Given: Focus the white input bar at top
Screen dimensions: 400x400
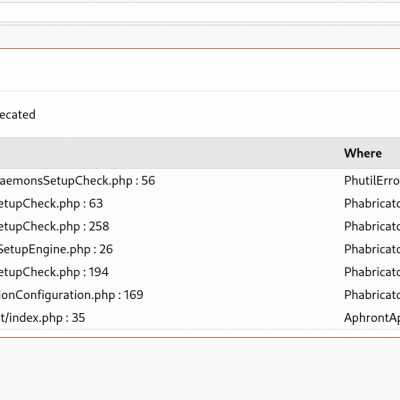Looking at the screenshot, I should pyautogui.click(x=200, y=12).
